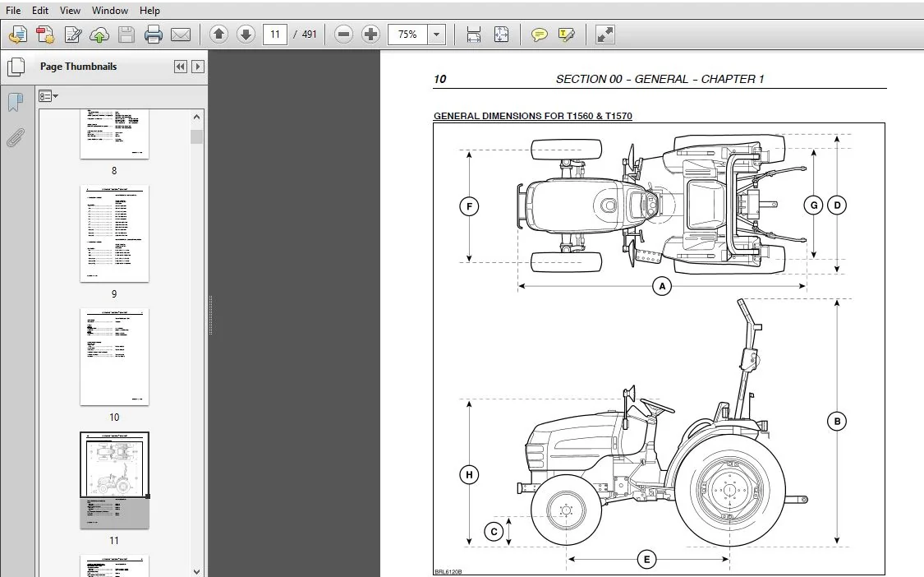Screen dimensions: 924x577
Task: Click the Read mode full screen icon
Action: click(x=605, y=35)
